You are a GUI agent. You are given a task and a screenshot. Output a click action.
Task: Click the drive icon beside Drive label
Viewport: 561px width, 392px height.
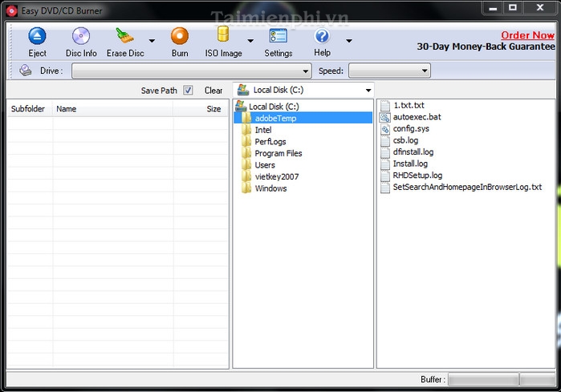[26, 71]
